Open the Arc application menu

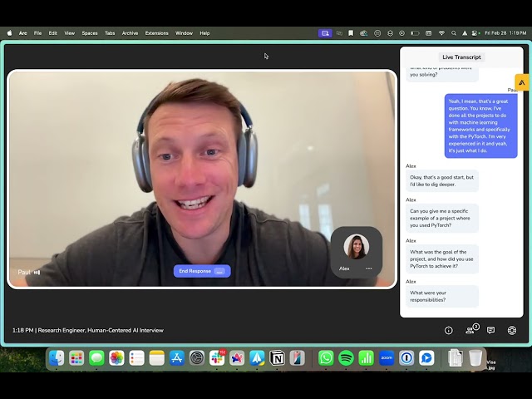22,33
